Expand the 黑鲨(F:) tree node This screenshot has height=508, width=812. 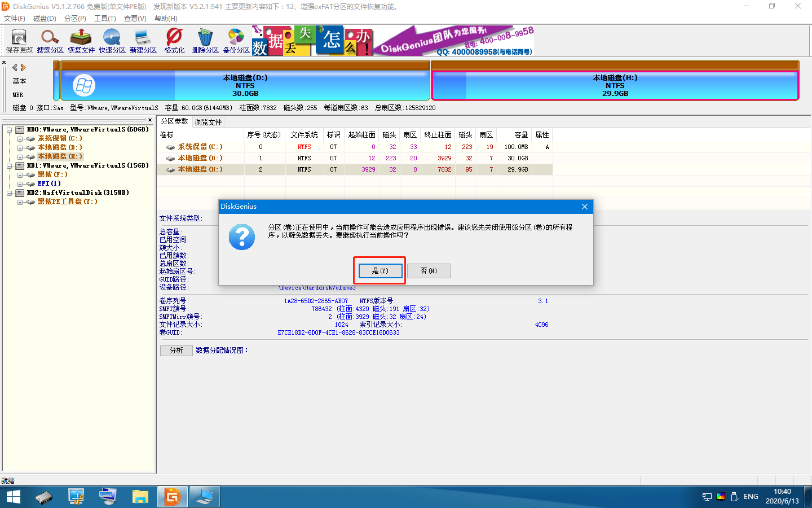coord(20,175)
